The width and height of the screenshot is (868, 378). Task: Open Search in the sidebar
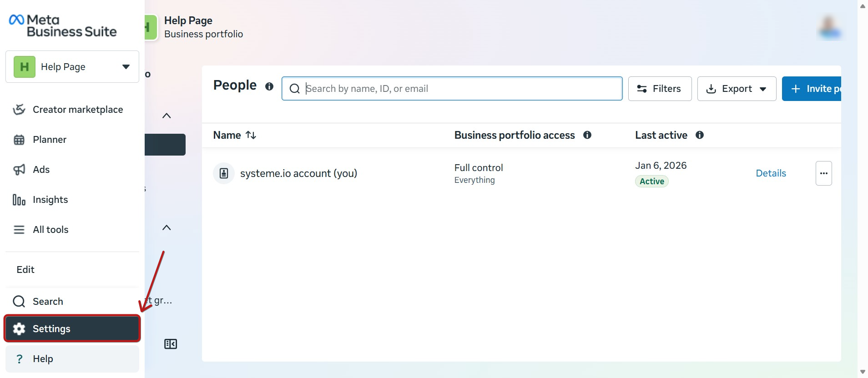coord(72,302)
